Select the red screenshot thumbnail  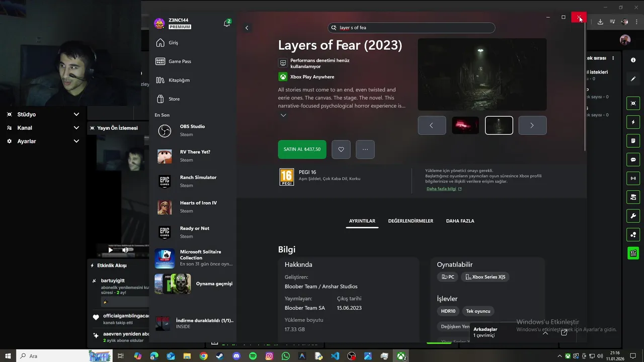pyautogui.click(x=465, y=125)
